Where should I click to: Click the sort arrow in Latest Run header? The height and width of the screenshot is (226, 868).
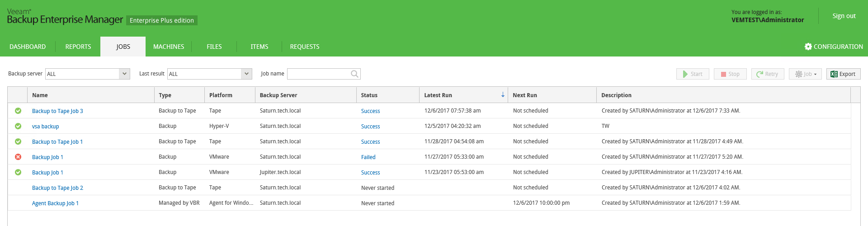coord(503,95)
